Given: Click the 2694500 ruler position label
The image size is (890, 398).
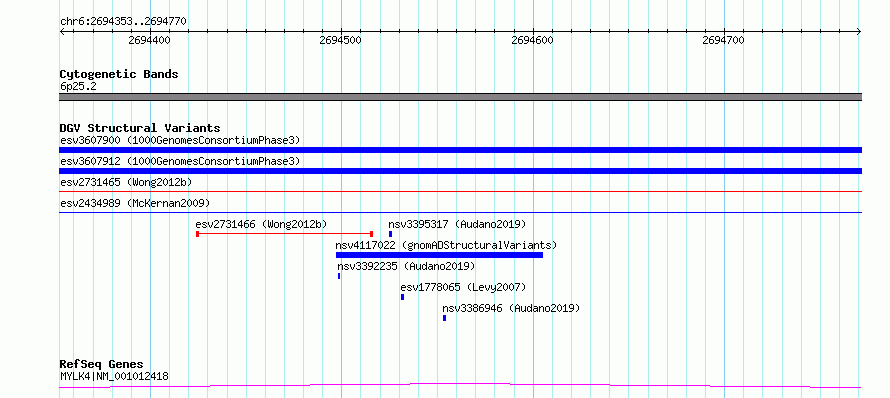Looking at the screenshot, I should [x=341, y=40].
